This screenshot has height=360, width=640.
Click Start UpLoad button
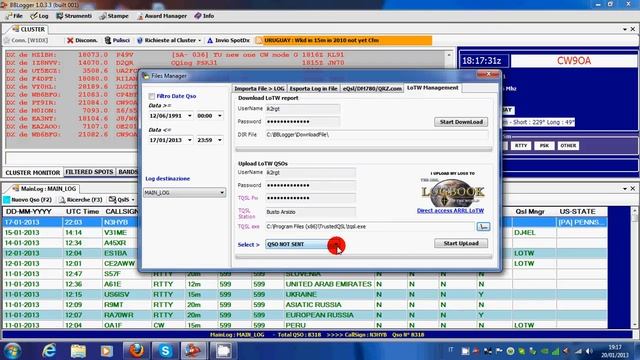click(461, 243)
